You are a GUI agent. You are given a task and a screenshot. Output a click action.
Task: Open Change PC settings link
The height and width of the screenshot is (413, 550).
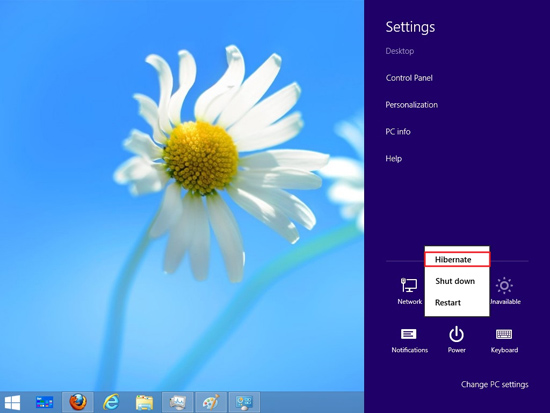point(495,385)
